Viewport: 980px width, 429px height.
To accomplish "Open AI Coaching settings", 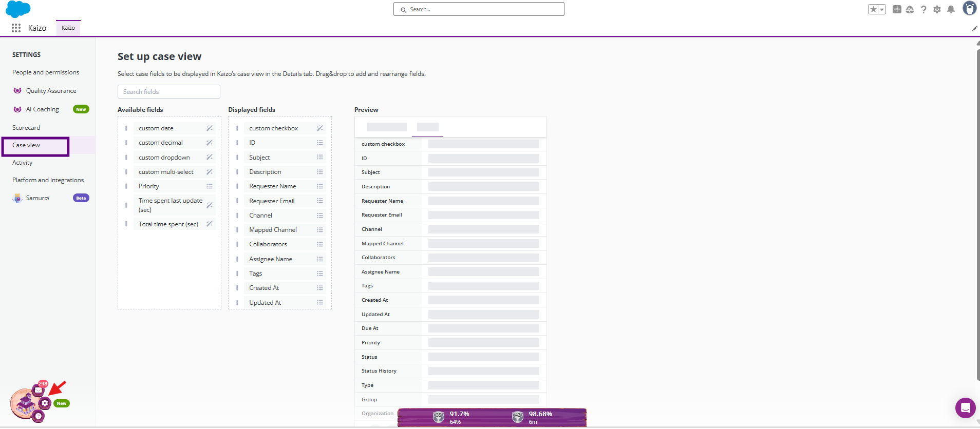I will point(42,109).
